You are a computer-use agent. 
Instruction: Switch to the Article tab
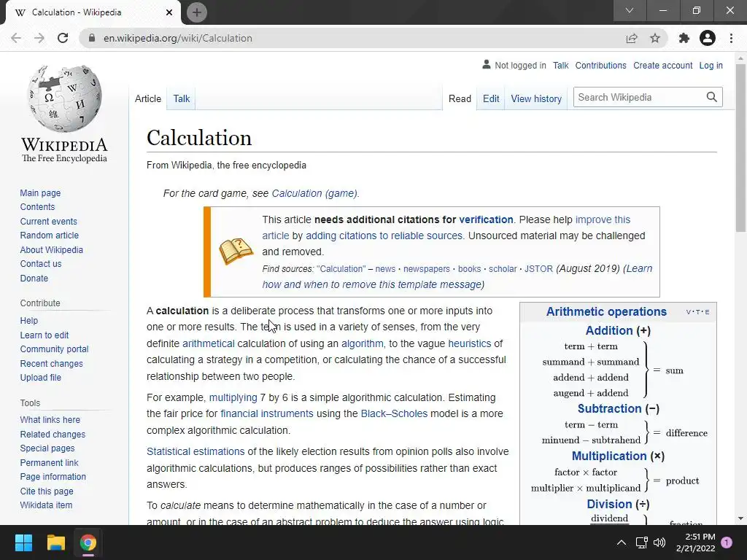pyautogui.click(x=147, y=98)
